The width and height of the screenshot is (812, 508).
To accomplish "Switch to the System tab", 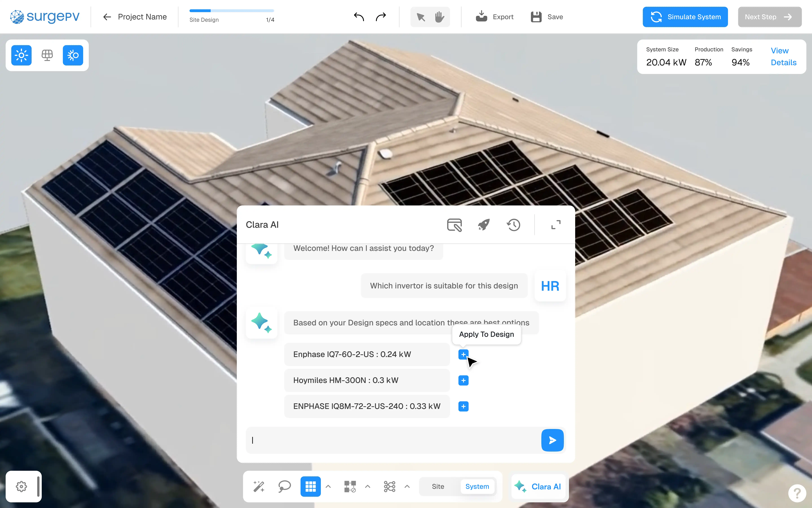I will [x=477, y=487].
